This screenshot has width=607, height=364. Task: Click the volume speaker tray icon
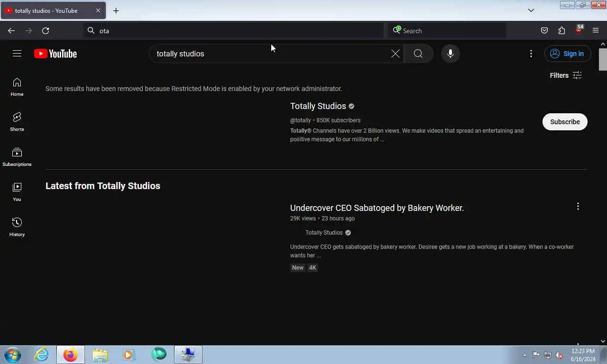point(559,355)
